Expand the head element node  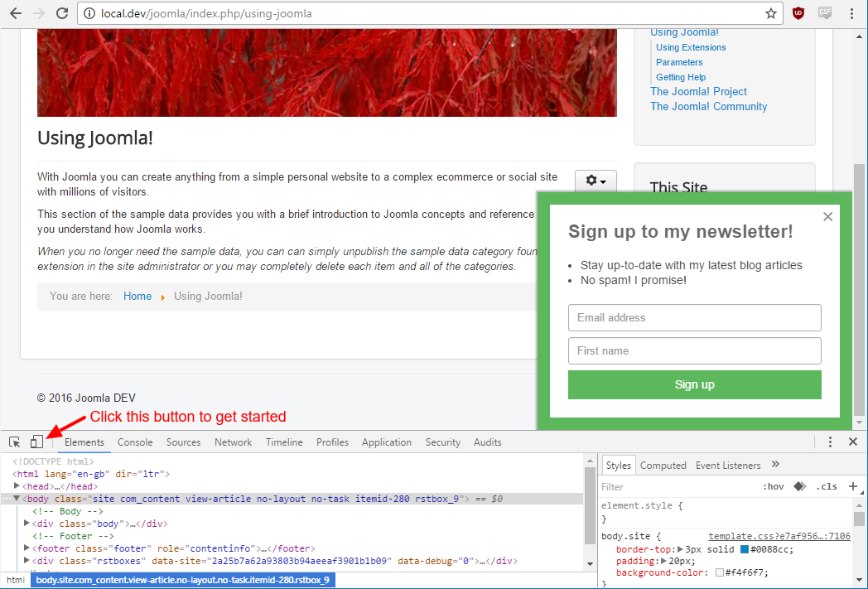pyautogui.click(x=17, y=486)
